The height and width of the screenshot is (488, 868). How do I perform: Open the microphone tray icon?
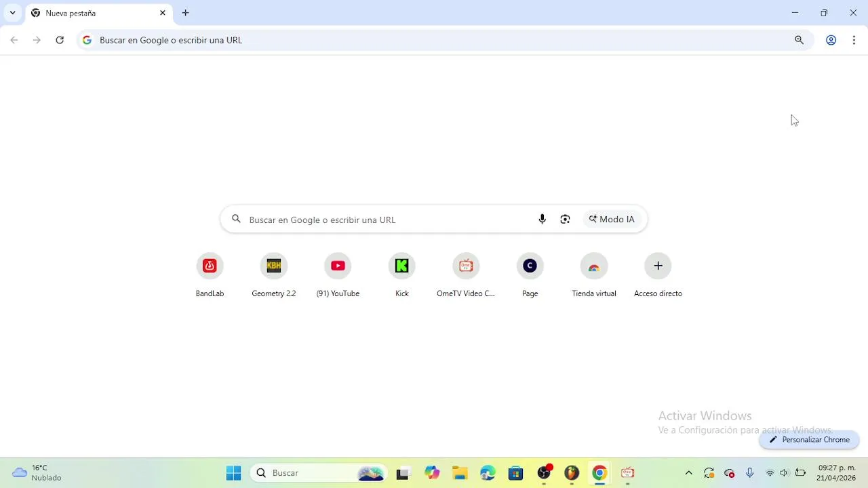(x=749, y=473)
